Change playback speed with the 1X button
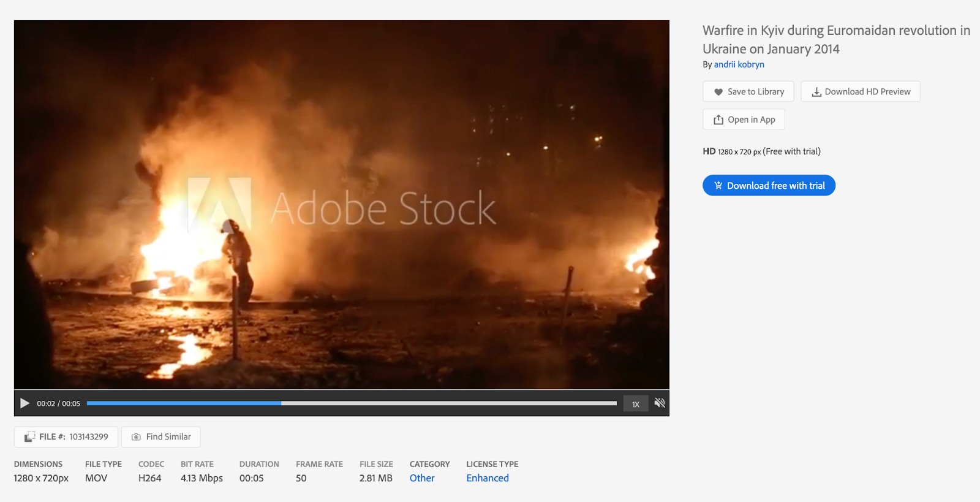Viewport: 980px width, 502px height. pyautogui.click(x=636, y=404)
